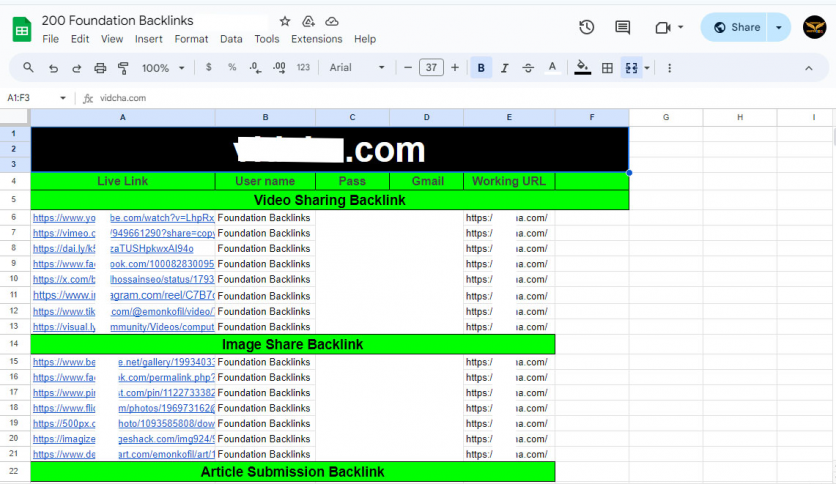
Task: Select the Video Sharing Backlink cell
Action: tap(329, 200)
